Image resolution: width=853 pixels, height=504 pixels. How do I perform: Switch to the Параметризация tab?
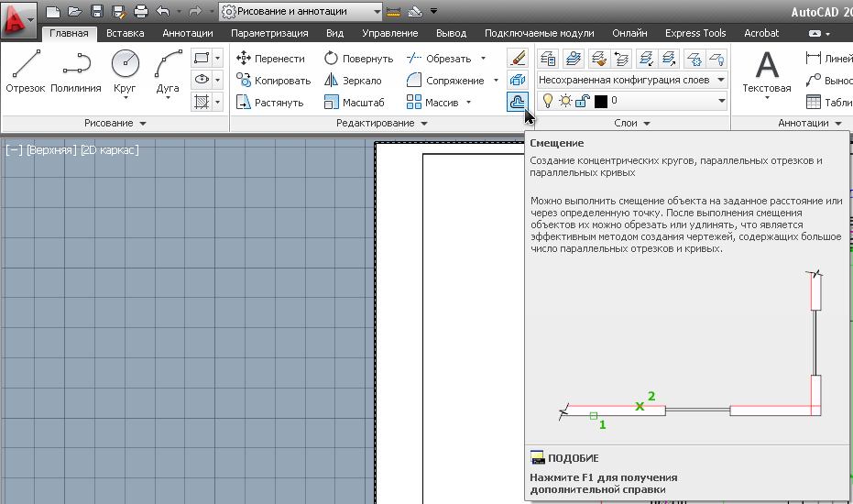click(269, 33)
